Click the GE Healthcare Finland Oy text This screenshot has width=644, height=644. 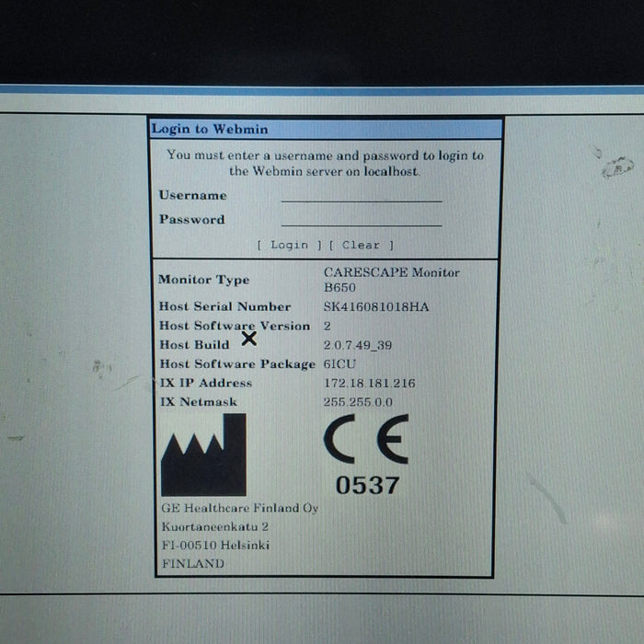tap(239, 508)
